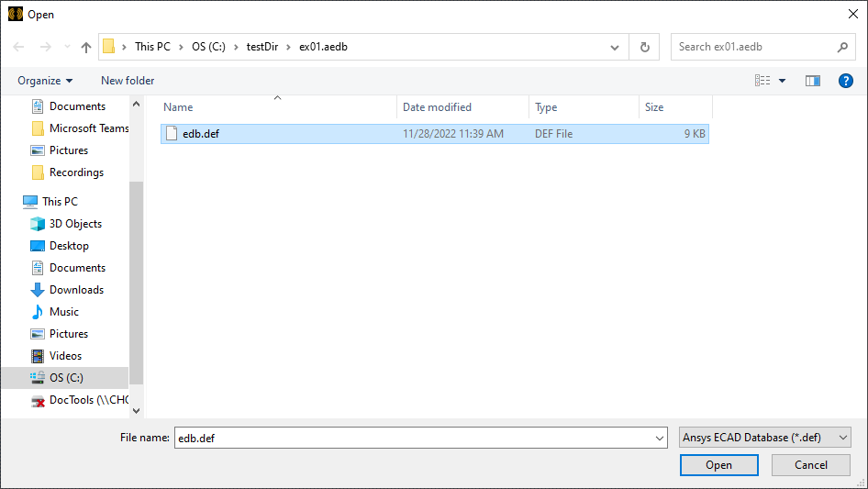Click the Ansys app icon in title bar
868x489 pixels.
[x=16, y=14]
